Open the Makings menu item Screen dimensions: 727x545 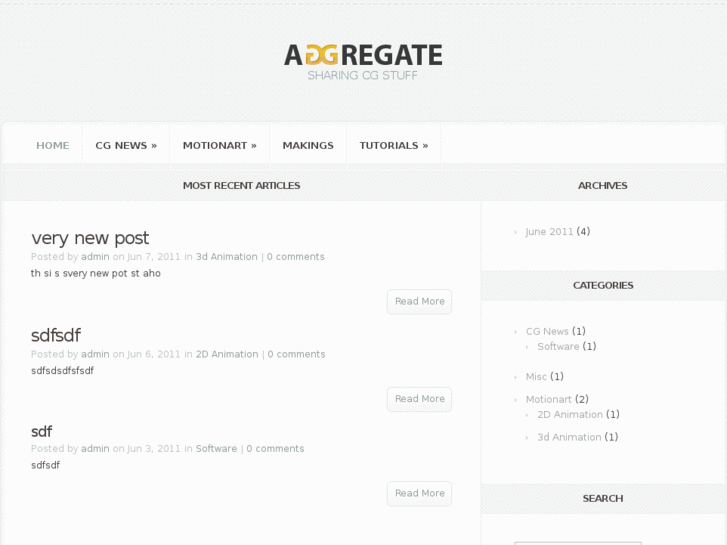pyautogui.click(x=308, y=146)
